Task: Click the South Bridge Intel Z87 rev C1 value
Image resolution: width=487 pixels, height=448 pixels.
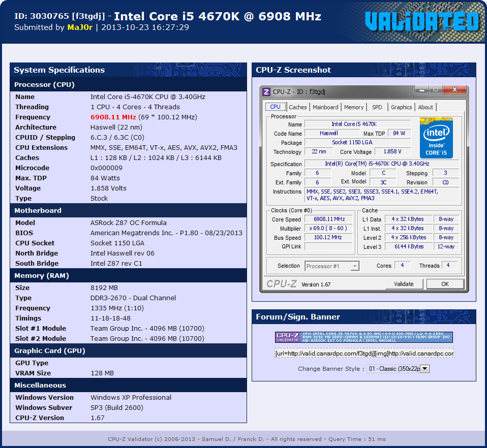Action: click(116, 264)
